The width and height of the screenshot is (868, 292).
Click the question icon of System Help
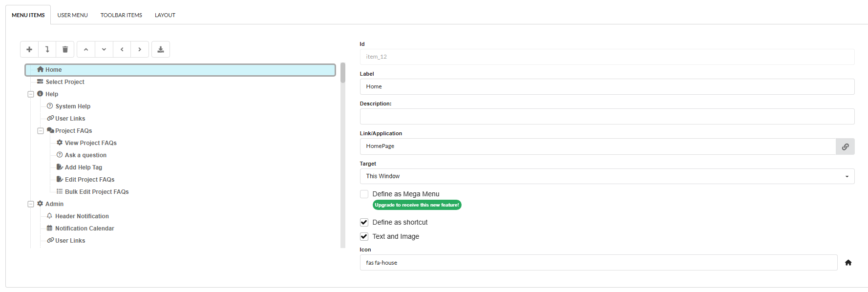pos(50,106)
